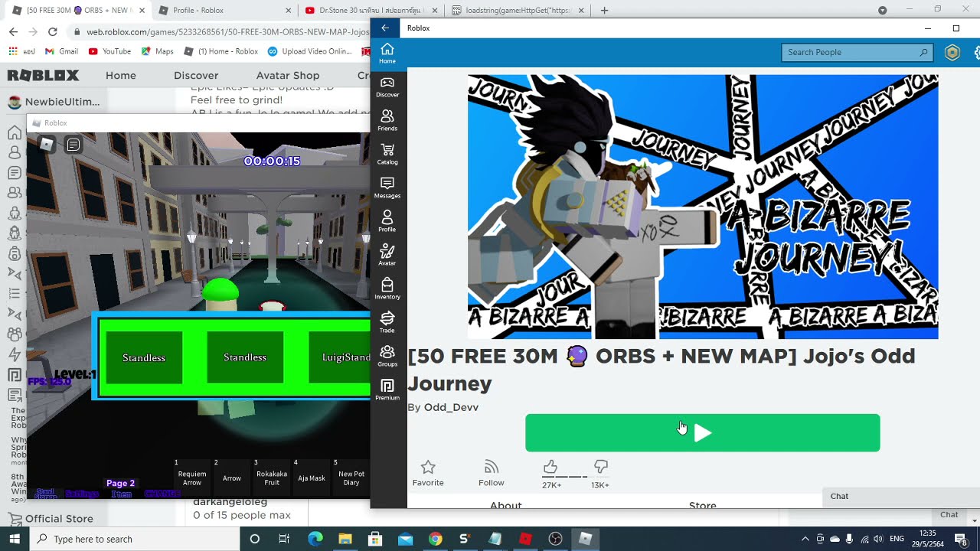Open Chrome profile dropdown arrow
Screen dimensions: 980x551
tap(882, 10)
